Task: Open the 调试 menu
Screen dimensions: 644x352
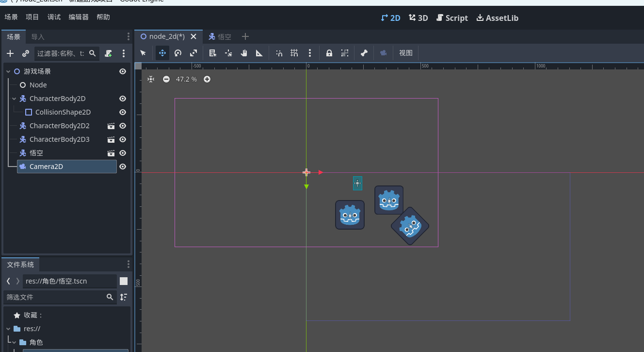Action: coord(54,17)
